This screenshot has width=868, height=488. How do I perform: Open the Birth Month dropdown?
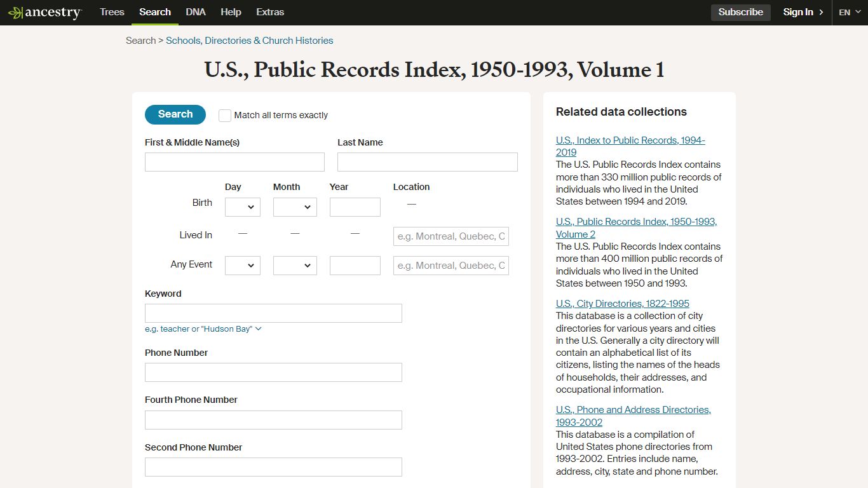point(295,207)
